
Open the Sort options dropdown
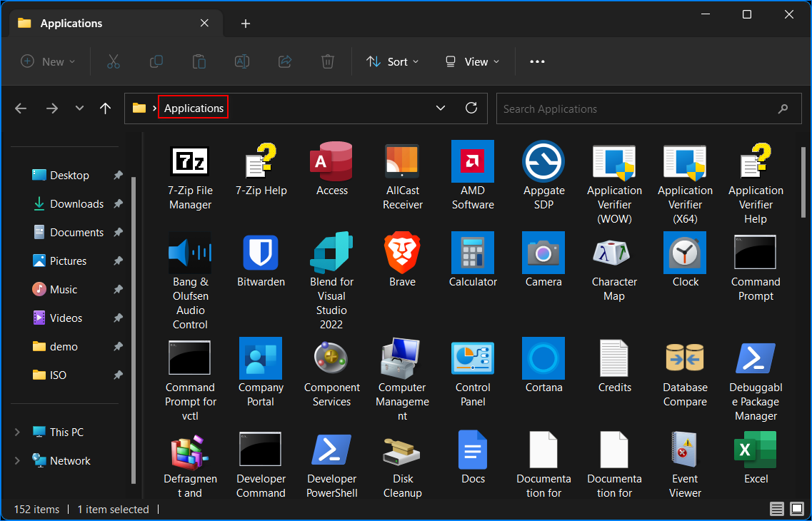[x=393, y=61]
